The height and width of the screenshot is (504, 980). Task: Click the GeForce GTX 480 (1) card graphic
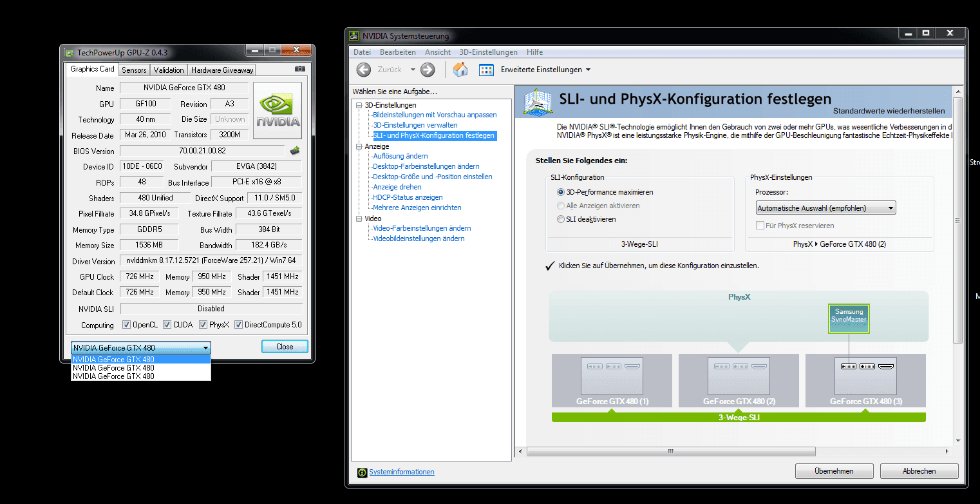pos(612,376)
